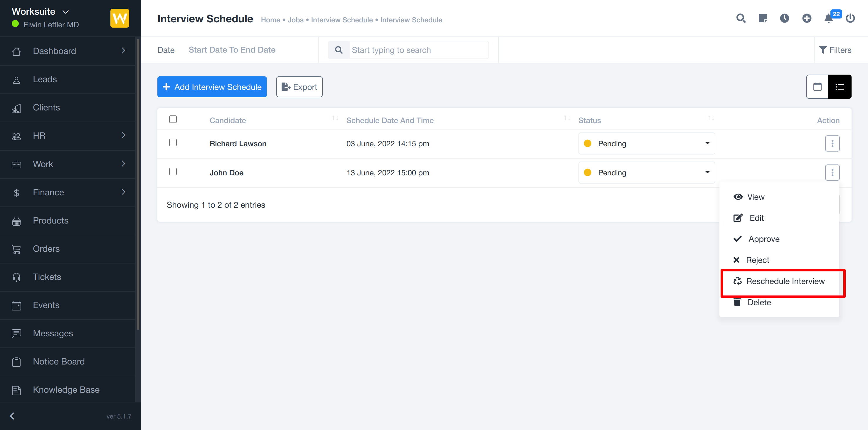Tick the select-all header checkbox
This screenshot has width=868, height=430.
(x=173, y=119)
